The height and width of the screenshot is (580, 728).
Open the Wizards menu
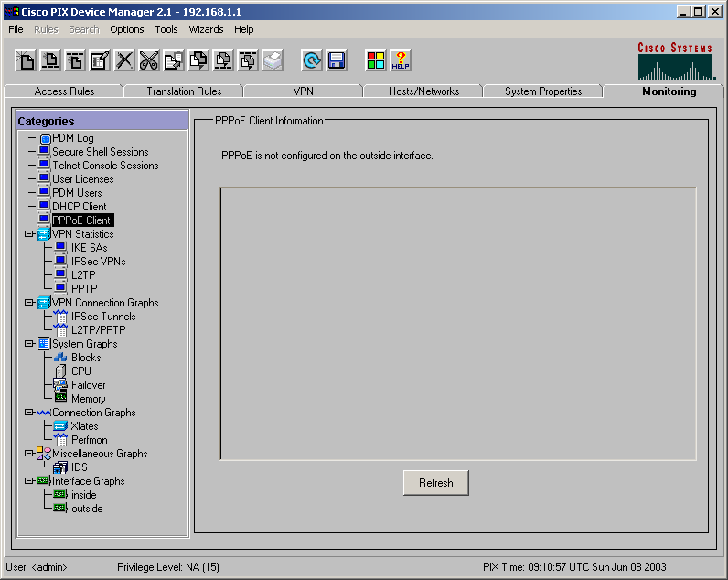click(x=206, y=29)
